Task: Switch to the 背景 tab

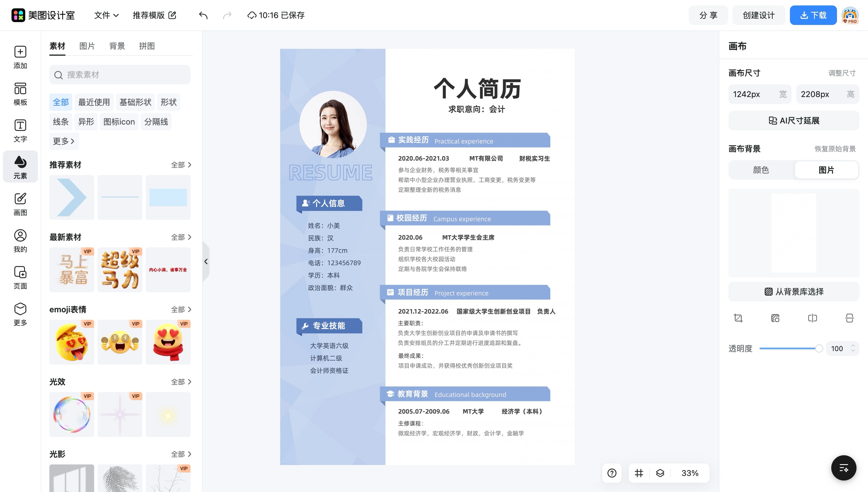Action: 117,46
